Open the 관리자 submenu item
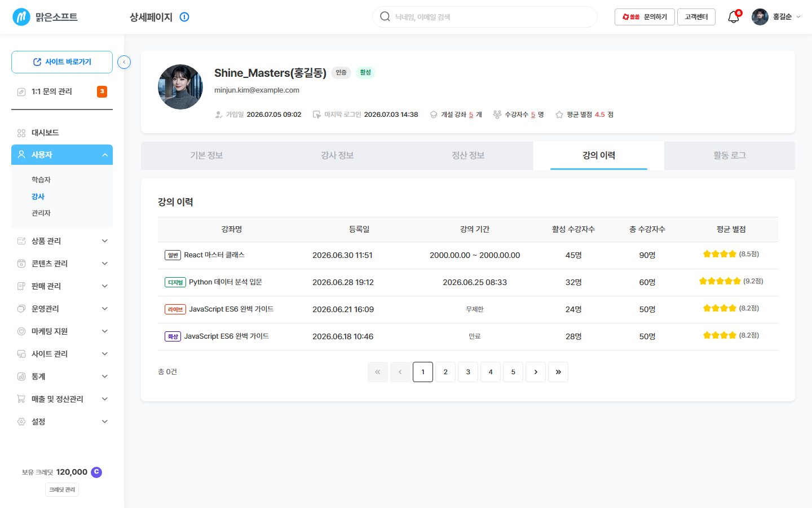This screenshot has width=812, height=508. coord(41,213)
